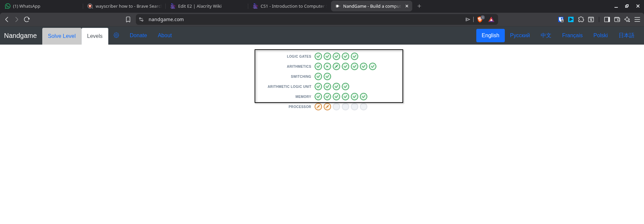Open the Leo AI sparkle icon
The height and width of the screenshot is (224, 644).
(627, 19)
